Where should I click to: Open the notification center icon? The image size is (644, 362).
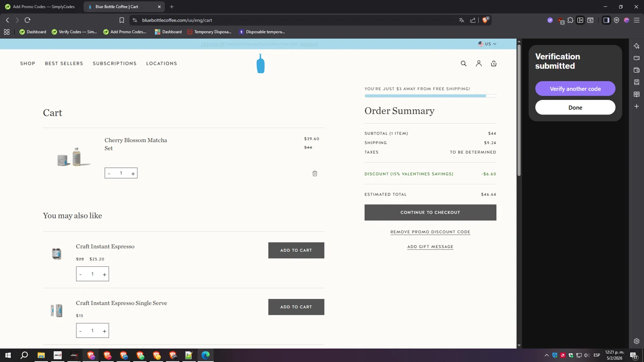[634, 355]
